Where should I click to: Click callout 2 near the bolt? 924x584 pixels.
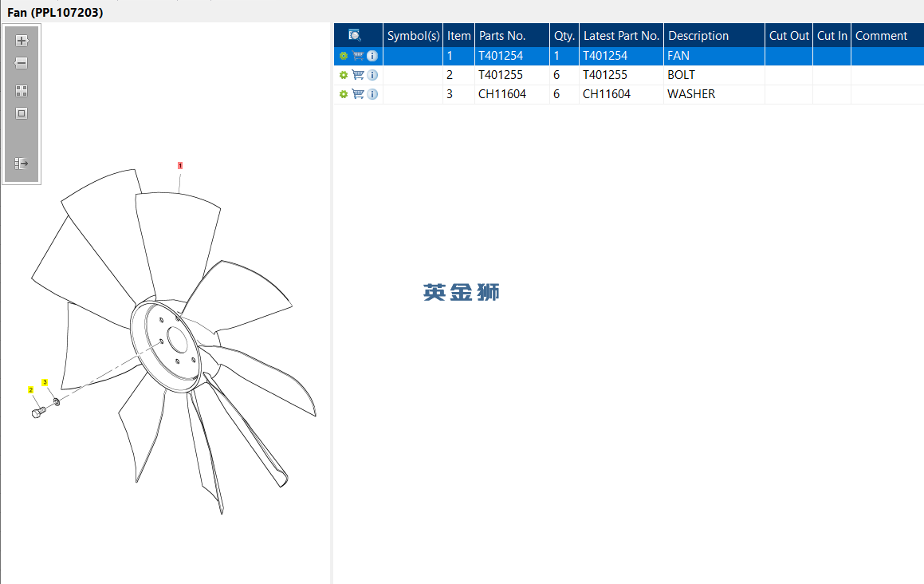pos(30,390)
